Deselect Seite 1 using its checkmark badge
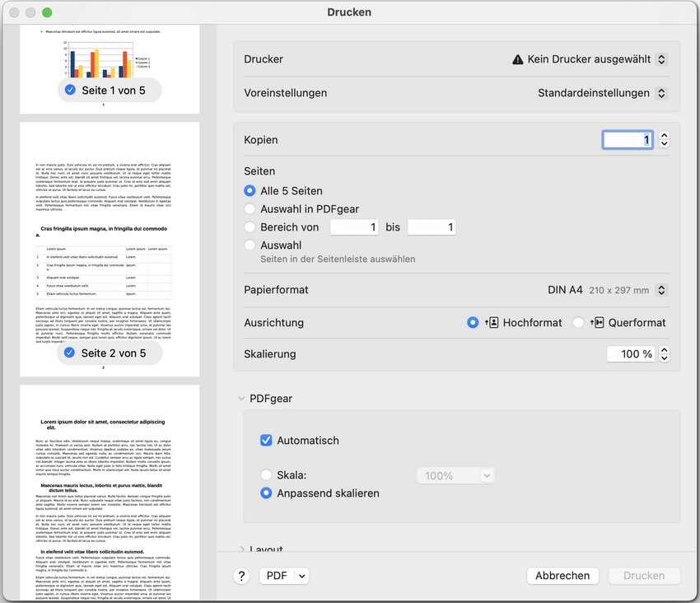The height and width of the screenshot is (603, 700). tap(70, 90)
